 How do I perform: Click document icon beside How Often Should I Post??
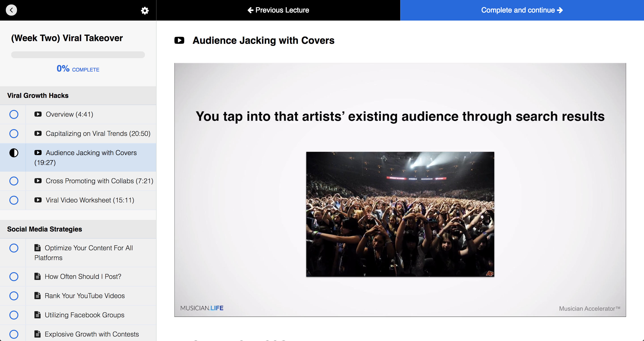(x=38, y=276)
